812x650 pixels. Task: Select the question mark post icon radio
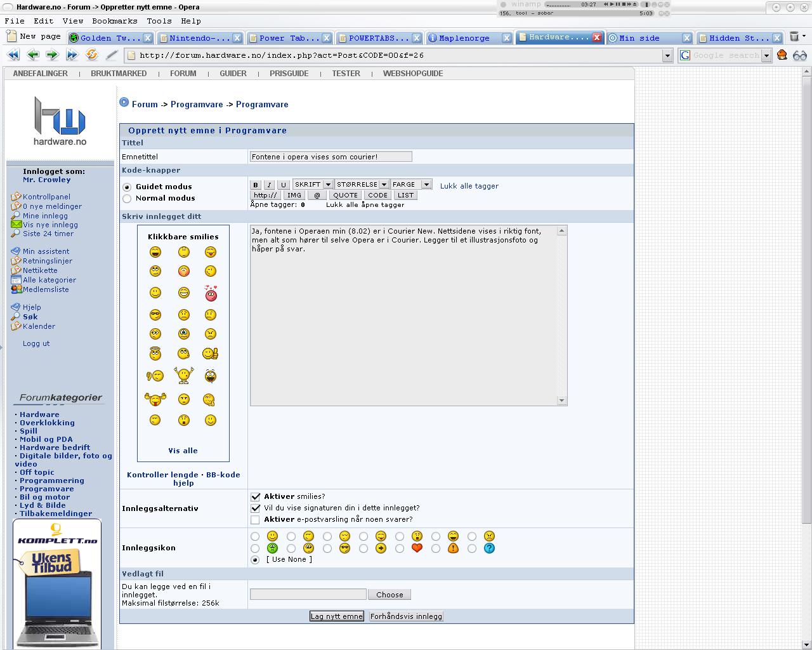click(x=472, y=548)
